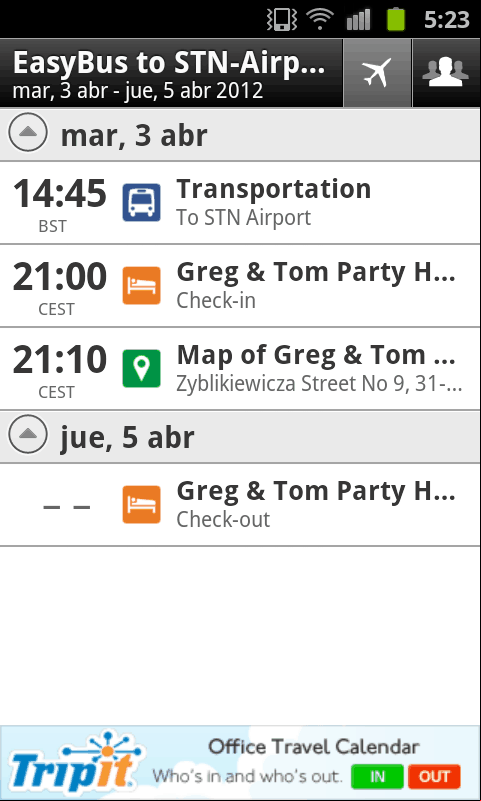Open the Map of Greg & Tom entry
The width and height of the screenshot is (481, 801).
[x=240, y=369]
